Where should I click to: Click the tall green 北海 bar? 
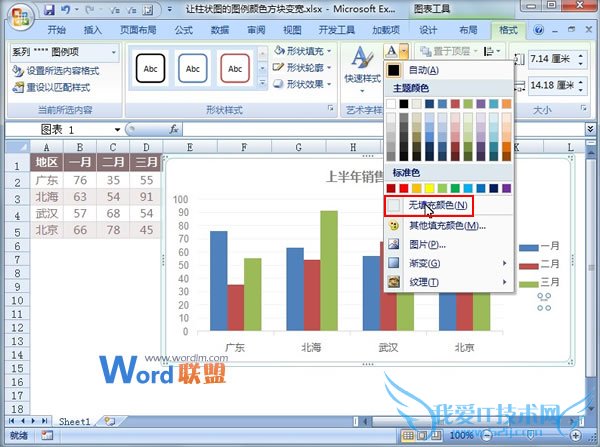point(329,270)
